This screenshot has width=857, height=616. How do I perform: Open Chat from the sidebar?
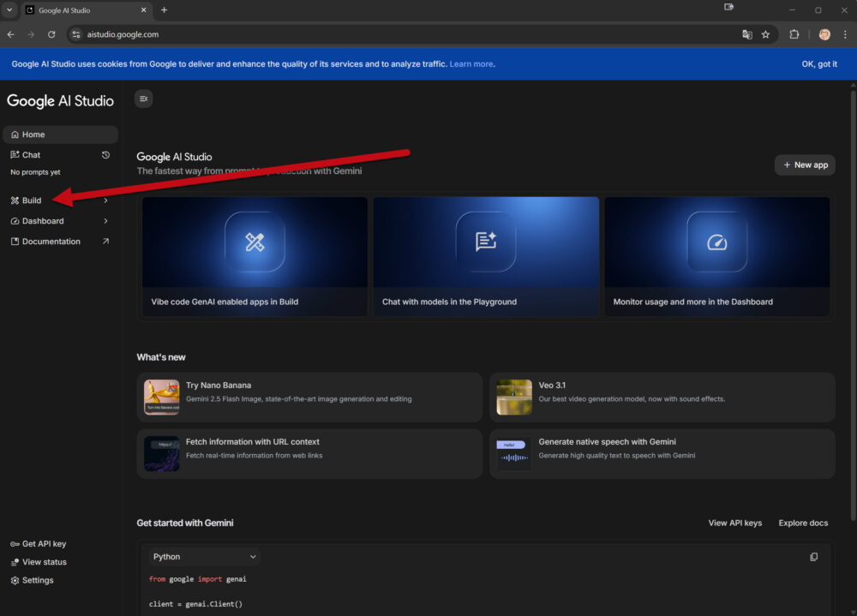click(x=32, y=155)
